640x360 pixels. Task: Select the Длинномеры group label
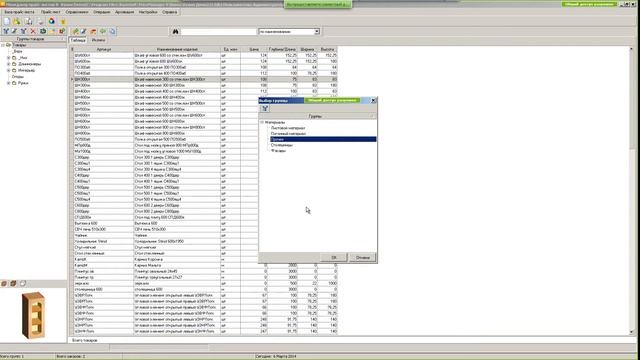(x=29, y=64)
